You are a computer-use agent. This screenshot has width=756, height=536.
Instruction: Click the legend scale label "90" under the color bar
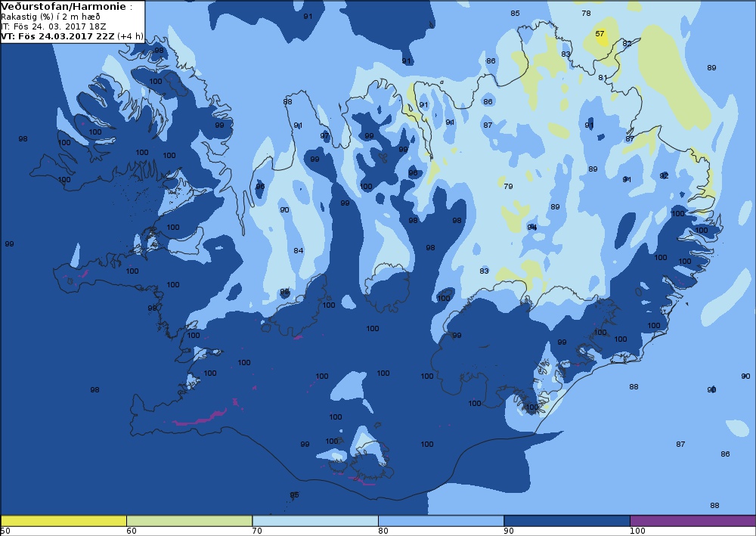click(x=509, y=531)
